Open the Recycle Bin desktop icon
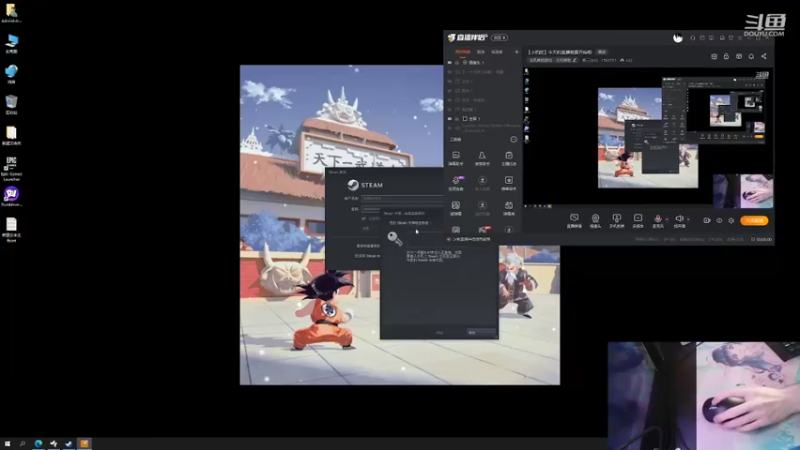 [x=11, y=105]
